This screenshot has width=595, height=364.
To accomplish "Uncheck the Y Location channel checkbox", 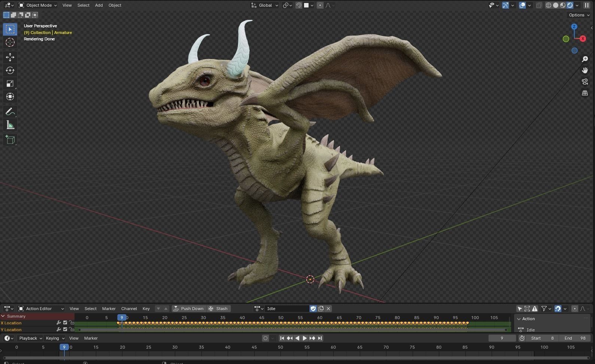I will point(65,330).
